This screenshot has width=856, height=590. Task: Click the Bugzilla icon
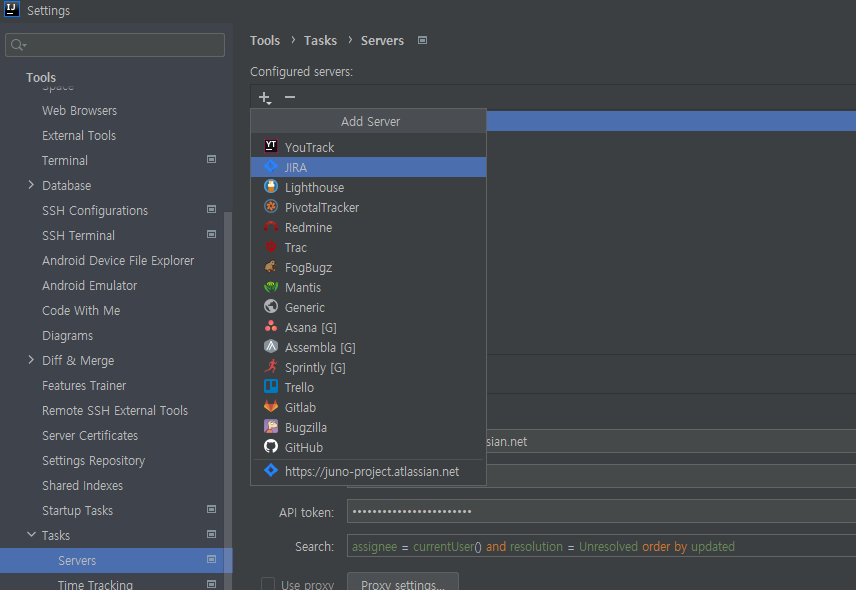click(x=271, y=426)
